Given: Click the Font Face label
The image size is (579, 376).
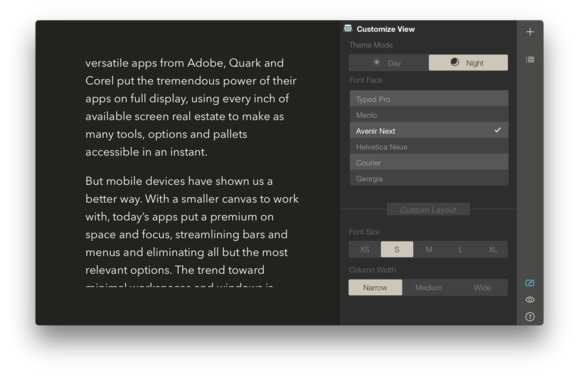Looking at the screenshot, I should 366,80.
